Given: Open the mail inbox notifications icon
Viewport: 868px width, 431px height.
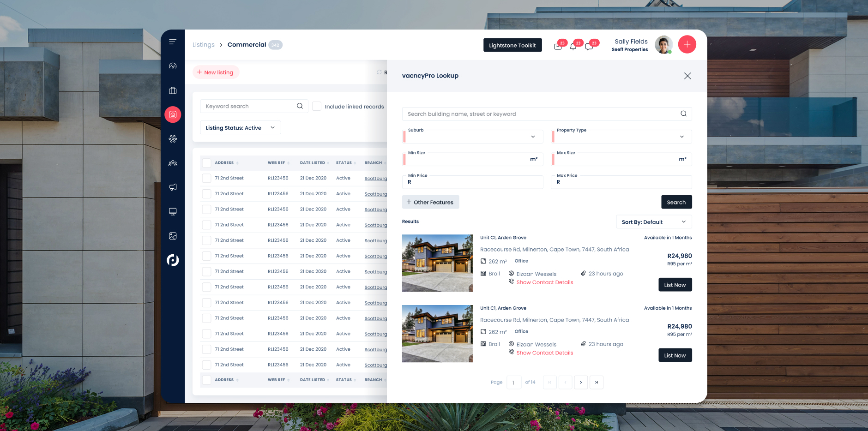Looking at the screenshot, I should [x=558, y=47].
